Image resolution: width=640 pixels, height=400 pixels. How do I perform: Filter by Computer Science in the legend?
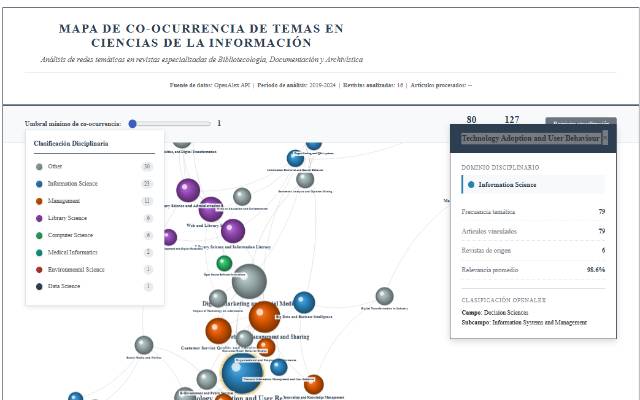(92, 235)
